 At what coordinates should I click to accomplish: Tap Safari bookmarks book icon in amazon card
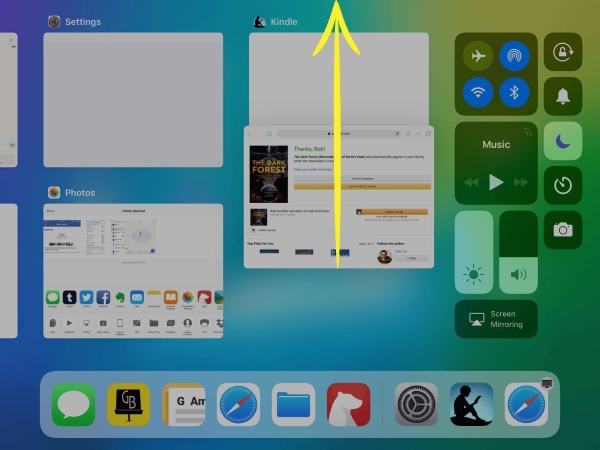[x=269, y=134]
